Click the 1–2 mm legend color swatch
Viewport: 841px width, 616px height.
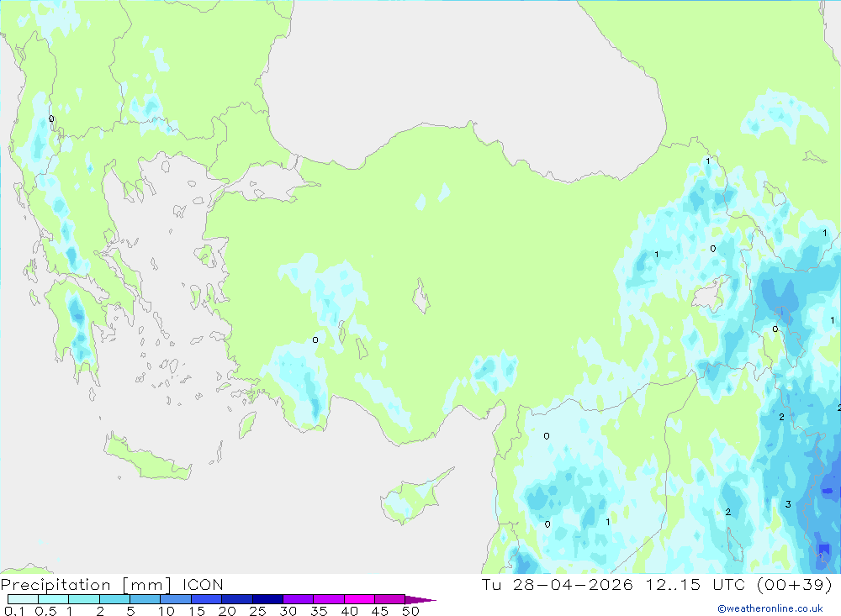84,599
